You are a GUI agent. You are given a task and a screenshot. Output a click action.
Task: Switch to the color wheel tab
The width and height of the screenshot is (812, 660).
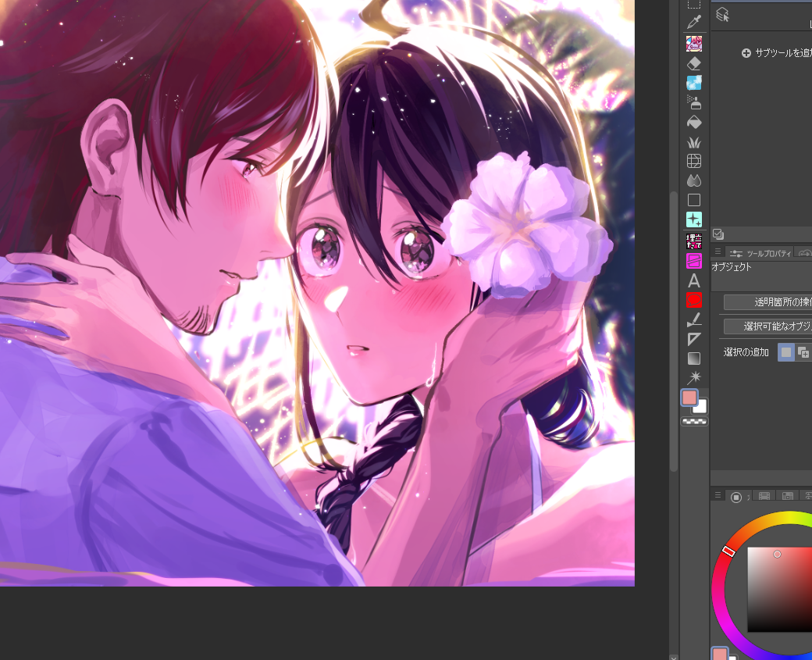tap(736, 497)
